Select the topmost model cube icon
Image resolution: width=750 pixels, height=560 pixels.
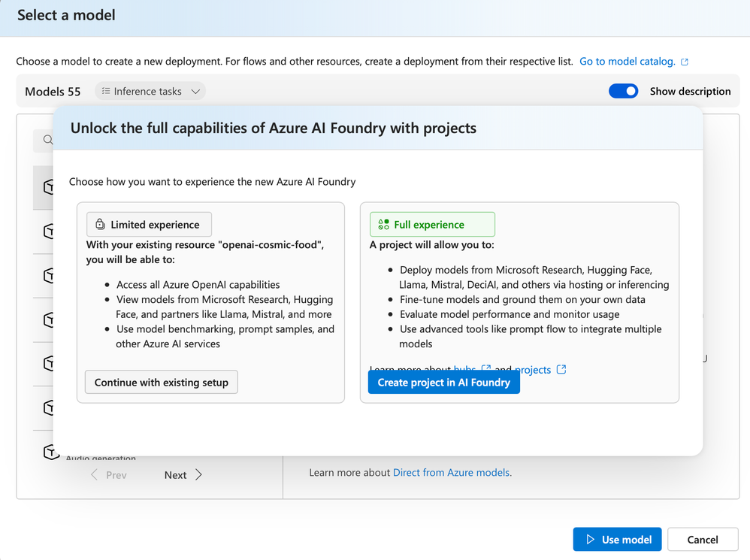(49, 186)
